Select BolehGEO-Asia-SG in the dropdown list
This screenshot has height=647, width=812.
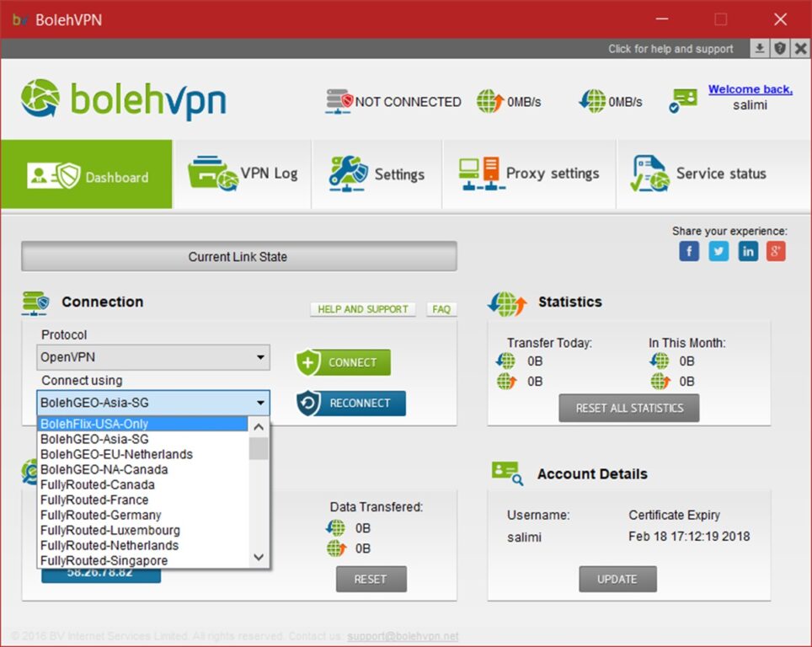[x=143, y=439]
